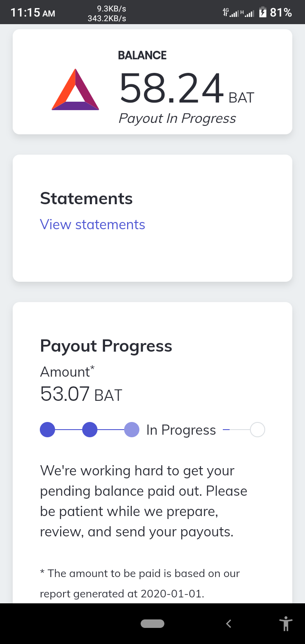Image resolution: width=305 pixels, height=644 pixels.
Task: Select the lighter third progress step dot
Action: [132, 430]
